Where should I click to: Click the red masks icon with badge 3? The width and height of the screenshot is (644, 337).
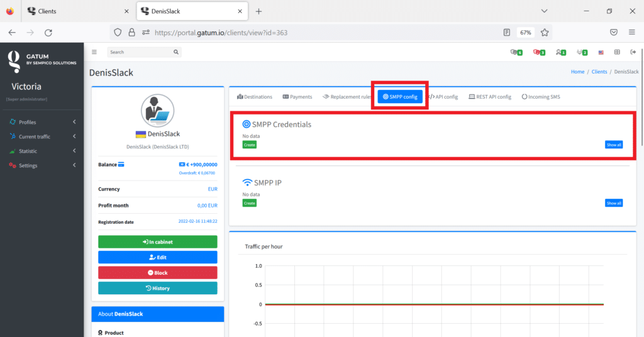[x=539, y=52]
